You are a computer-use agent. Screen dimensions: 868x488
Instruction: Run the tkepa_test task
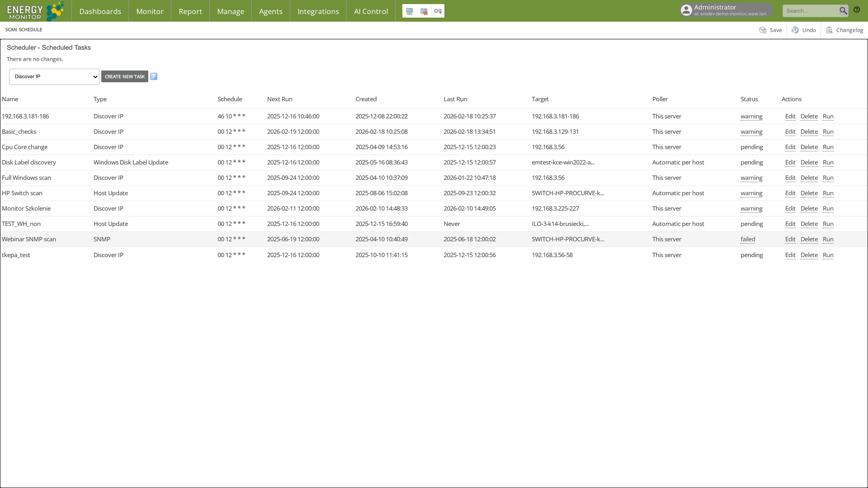(828, 255)
